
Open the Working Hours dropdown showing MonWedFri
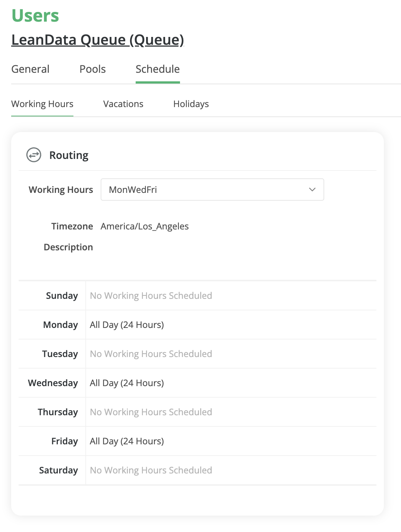coord(212,190)
